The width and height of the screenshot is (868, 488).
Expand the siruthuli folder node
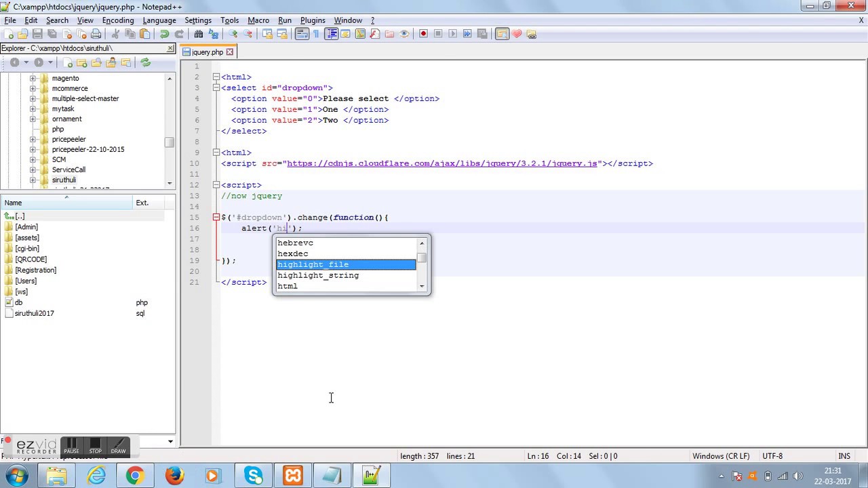(x=33, y=180)
